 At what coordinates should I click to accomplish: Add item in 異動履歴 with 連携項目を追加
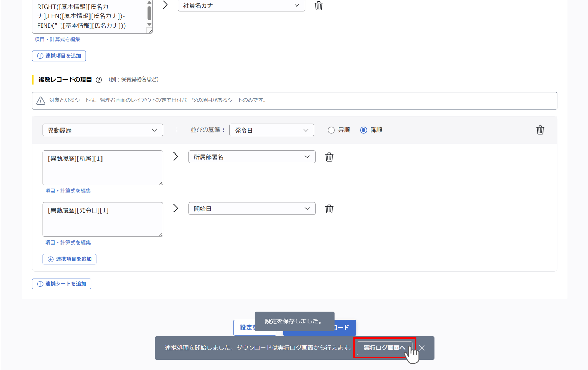coord(70,259)
